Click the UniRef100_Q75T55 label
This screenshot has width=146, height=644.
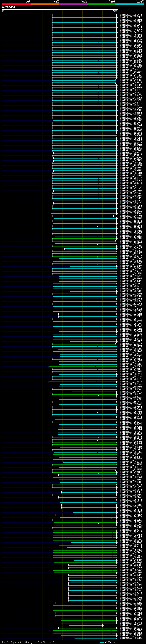(x=131, y=67)
